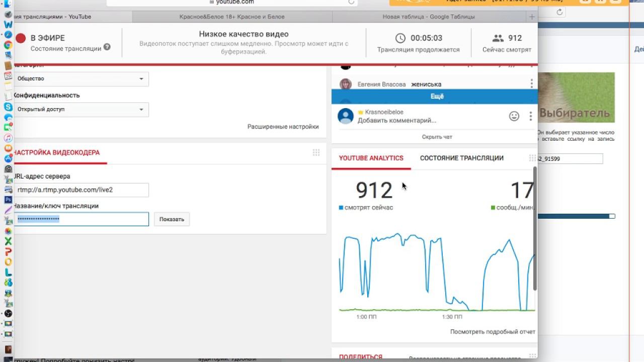
Task: Switch to the Новая таблица - Google Таблицы tab
Action: pyautogui.click(x=429, y=17)
